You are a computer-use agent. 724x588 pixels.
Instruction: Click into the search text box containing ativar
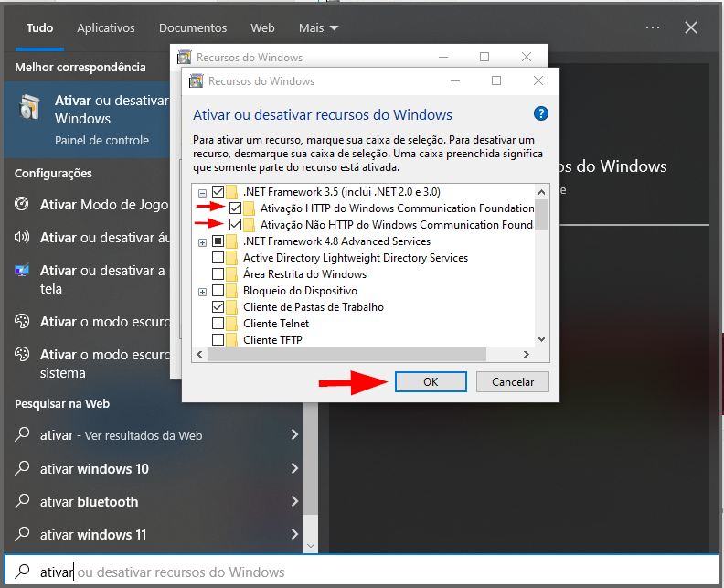point(361,572)
